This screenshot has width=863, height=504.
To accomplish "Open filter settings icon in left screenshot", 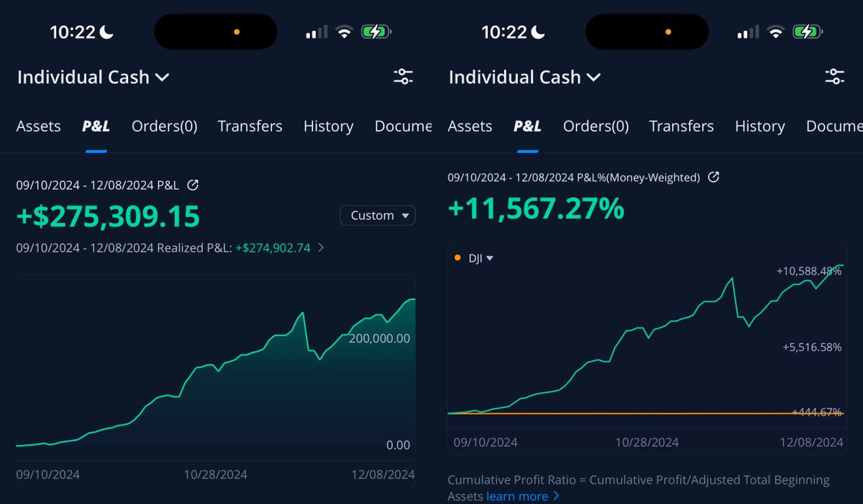I will 403,77.
